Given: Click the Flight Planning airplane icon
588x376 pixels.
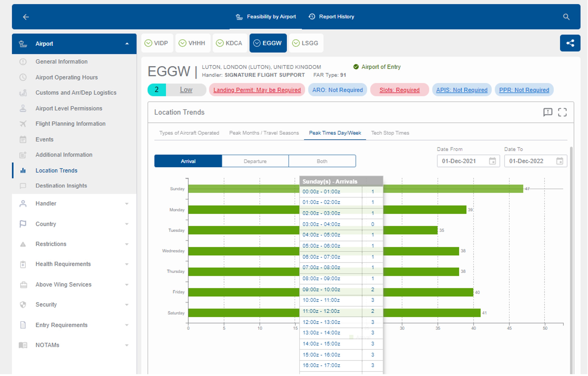Looking at the screenshot, I should point(23,124).
